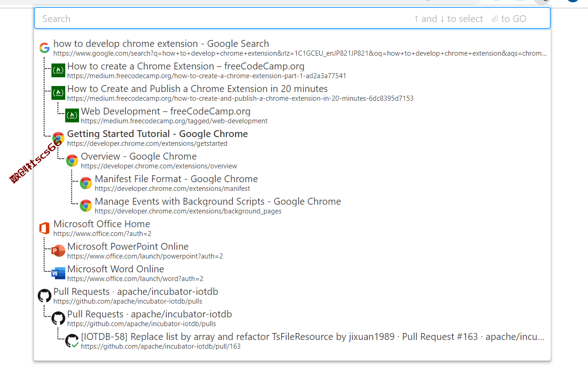The height and width of the screenshot is (368, 588).
Task: Click the URL ending "in-20-minutes-6dc8395d7153"
Action: tap(240, 98)
